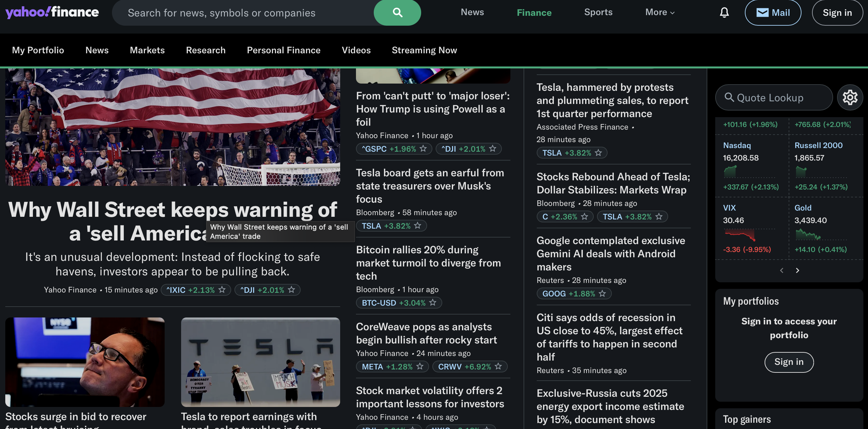This screenshot has height=429, width=868.
Task: Click the green search magnifier button
Action: [x=397, y=13]
